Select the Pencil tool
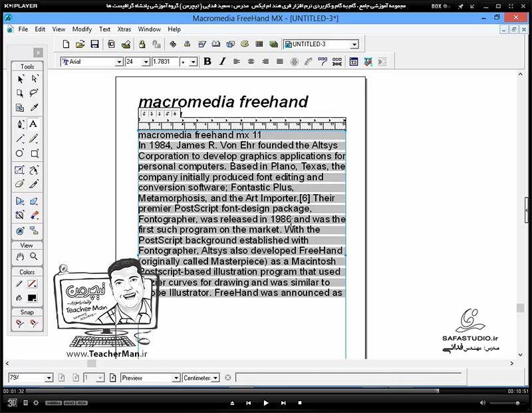Image resolution: width=532 pixels, height=413 pixels. point(35,138)
